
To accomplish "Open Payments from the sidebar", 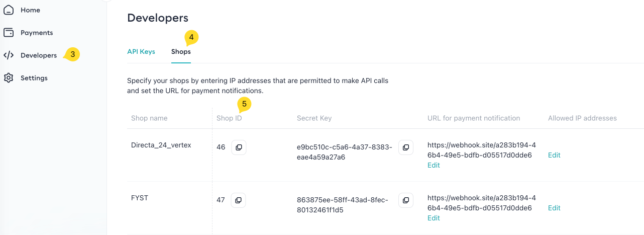I will [x=37, y=33].
